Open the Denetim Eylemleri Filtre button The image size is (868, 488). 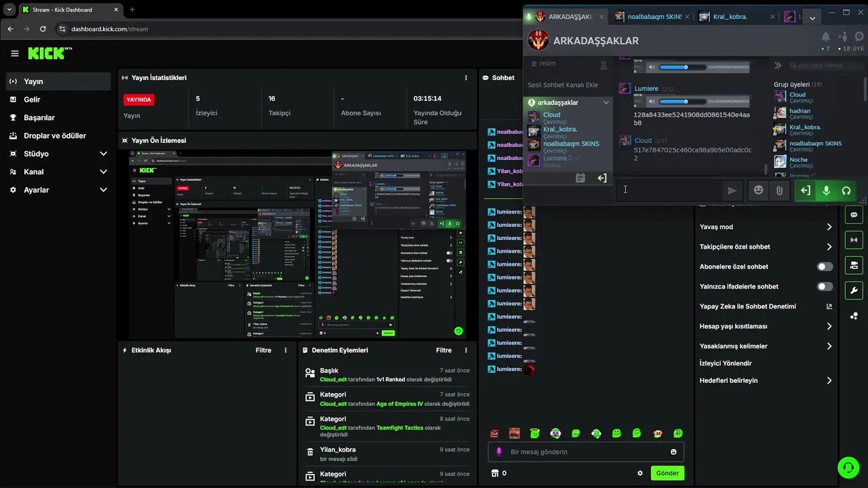coord(443,350)
